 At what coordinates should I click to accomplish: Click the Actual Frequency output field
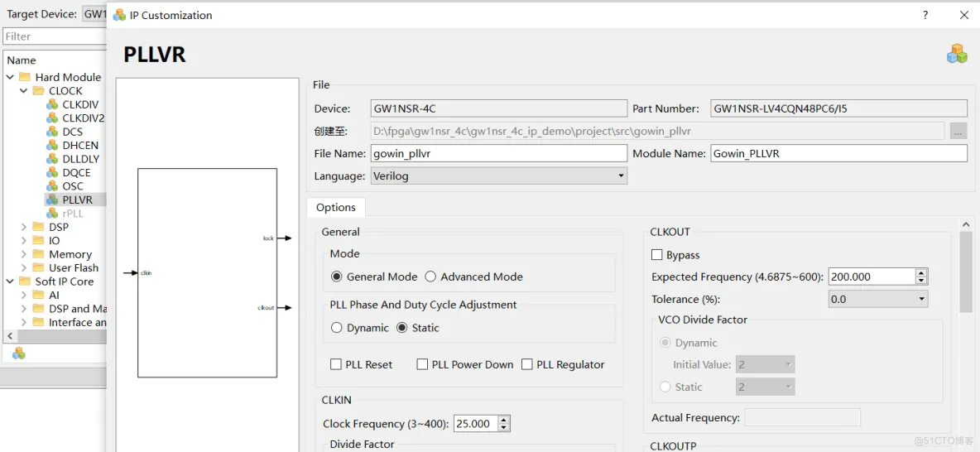pyautogui.click(x=803, y=417)
